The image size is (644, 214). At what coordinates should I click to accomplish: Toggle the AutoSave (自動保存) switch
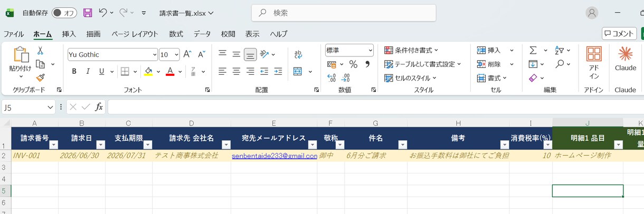(64, 13)
